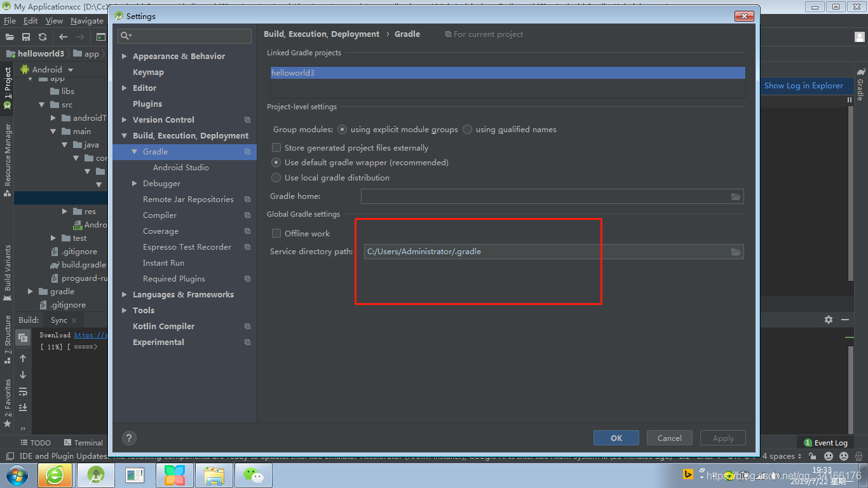Click the project-level icon next to Kotlin Compiler

[x=247, y=327]
